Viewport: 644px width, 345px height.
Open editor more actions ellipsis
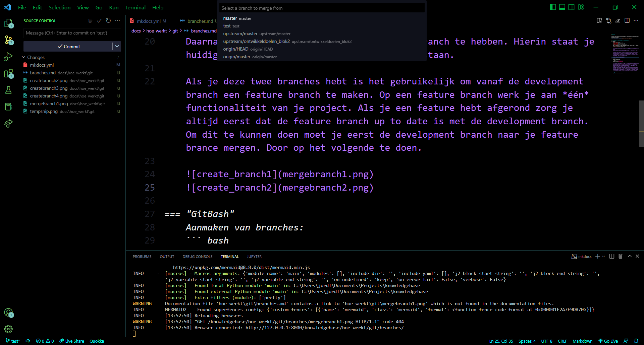click(636, 21)
